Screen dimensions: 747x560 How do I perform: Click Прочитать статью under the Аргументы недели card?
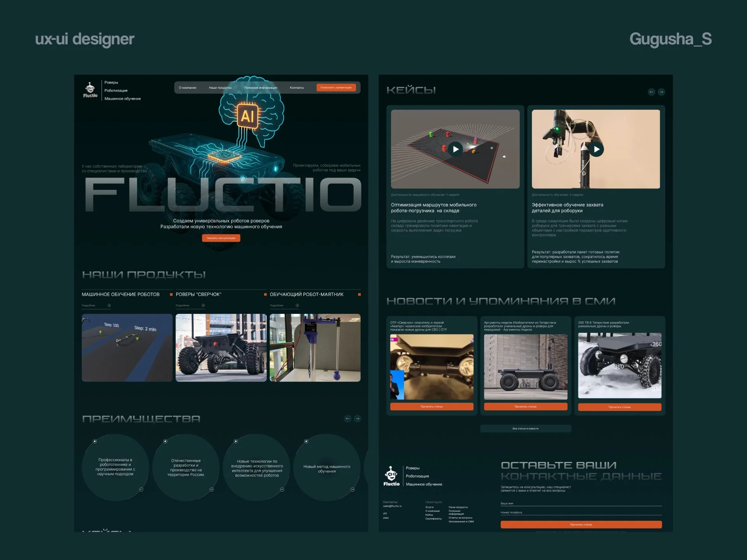pos(526,406)
